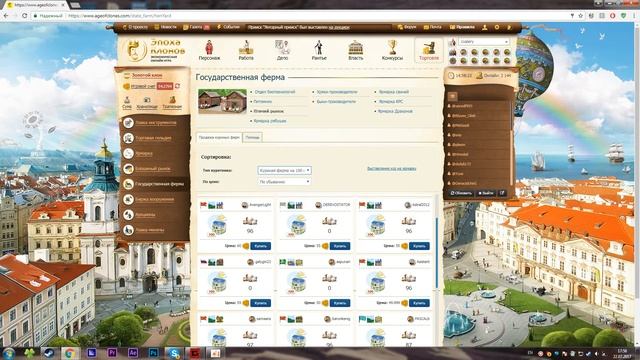Buy the farm listed by AvangerLight

click(x=260, y=246)
